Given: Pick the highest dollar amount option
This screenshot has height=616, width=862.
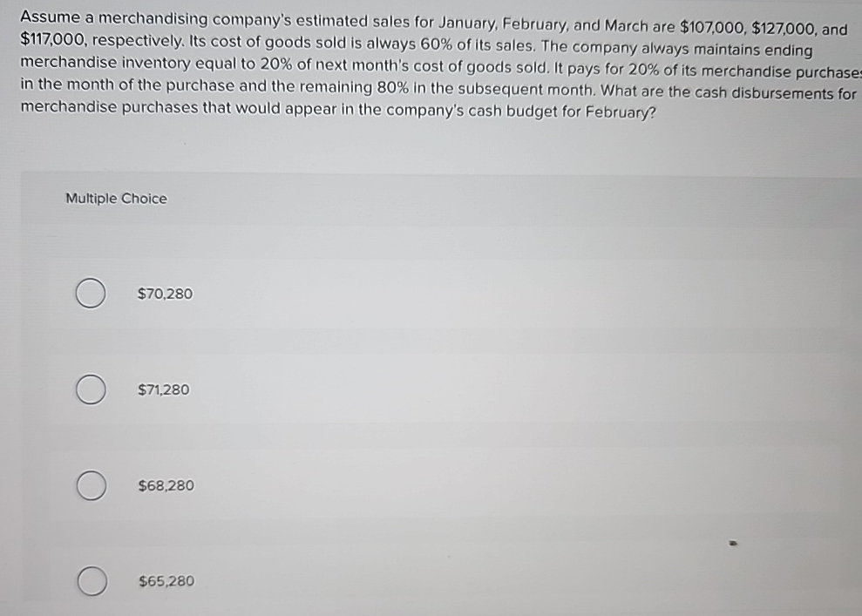Looking at the screenshot, I should (162, 389).
